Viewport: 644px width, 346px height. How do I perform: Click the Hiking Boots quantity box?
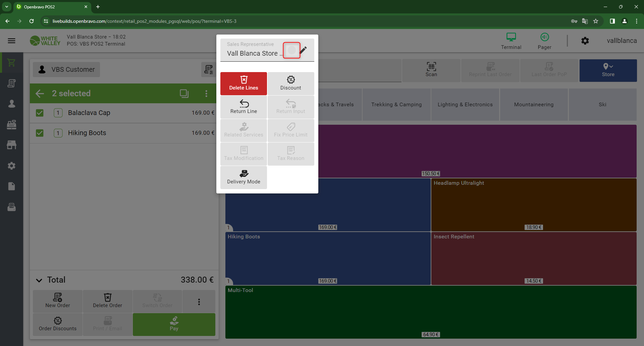pyautogui.click(x=58, y=133)
